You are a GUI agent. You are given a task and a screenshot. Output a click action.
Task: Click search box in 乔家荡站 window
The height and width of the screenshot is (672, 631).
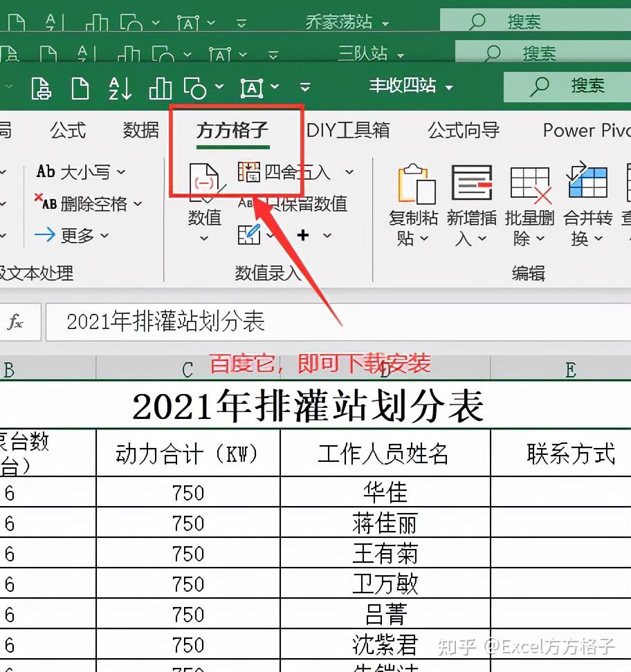pyautogui.click(x=536, y=21)
